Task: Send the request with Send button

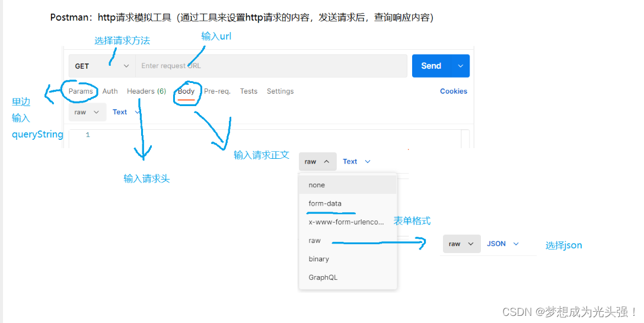Action: pos(431,66)
